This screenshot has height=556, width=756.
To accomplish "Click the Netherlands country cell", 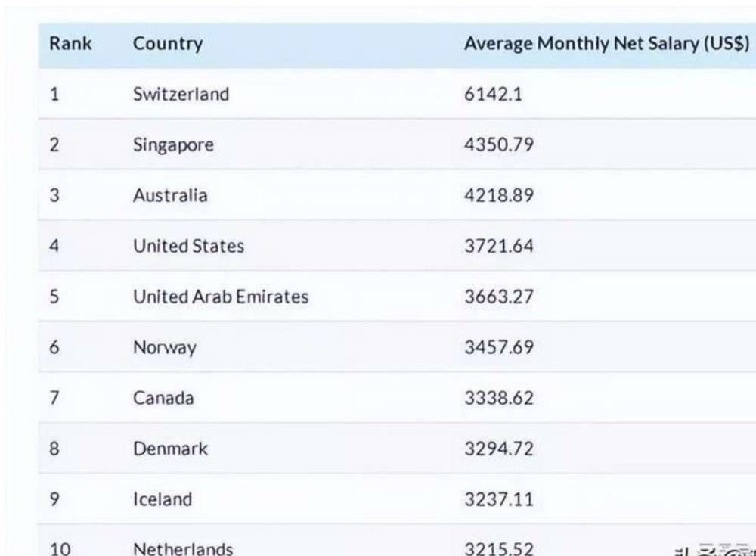I will point(183,548).
